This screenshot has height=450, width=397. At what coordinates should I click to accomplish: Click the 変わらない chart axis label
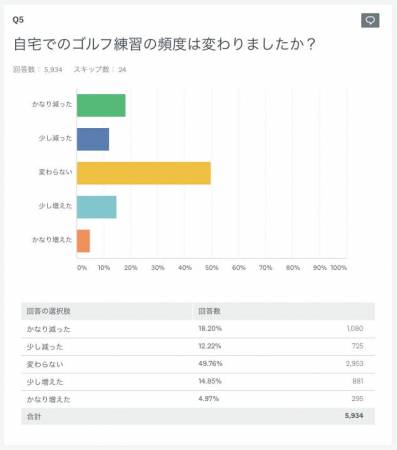click(55, 172)
